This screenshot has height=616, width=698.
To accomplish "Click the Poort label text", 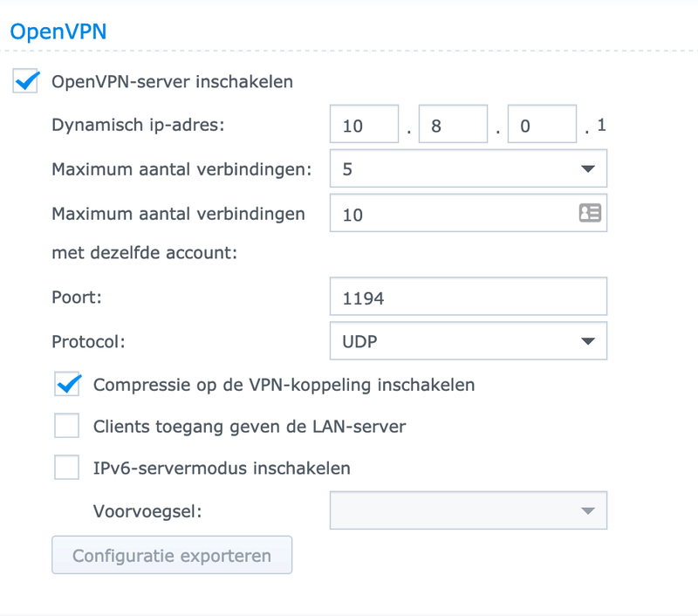I will coord(78,297).
